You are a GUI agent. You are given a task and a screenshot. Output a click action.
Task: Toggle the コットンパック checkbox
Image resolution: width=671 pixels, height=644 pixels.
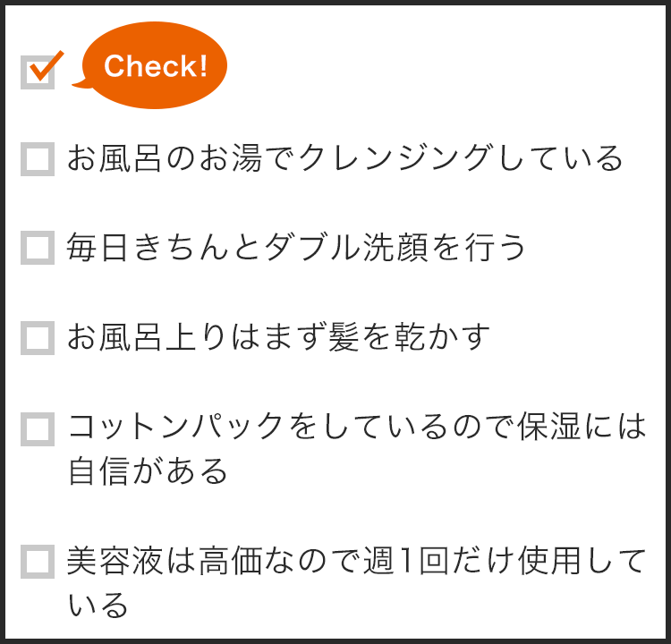tap(38, 429)
